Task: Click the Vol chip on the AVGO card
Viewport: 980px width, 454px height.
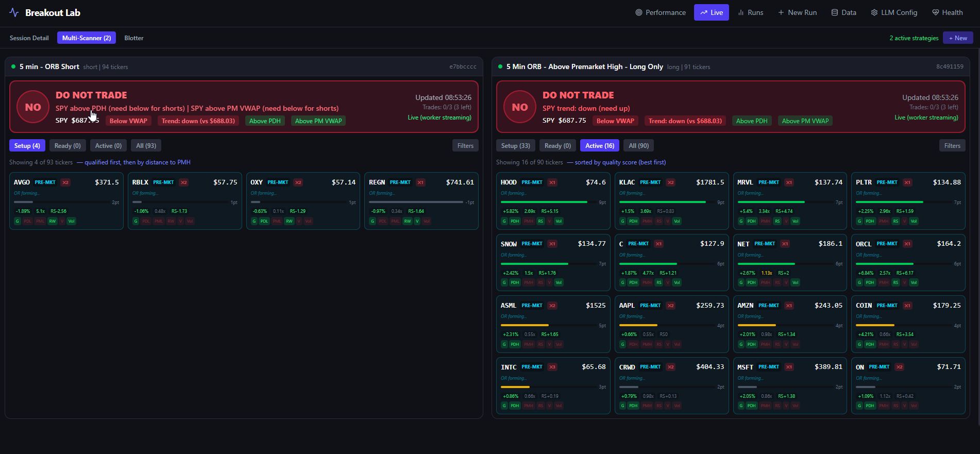Action: (x=72, y=221)
